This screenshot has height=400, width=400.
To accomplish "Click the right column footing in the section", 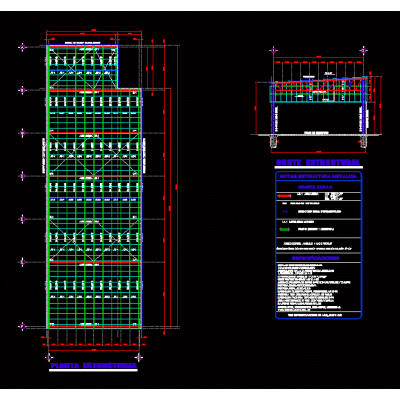I will pyautogui.click(x=363, y=141).
